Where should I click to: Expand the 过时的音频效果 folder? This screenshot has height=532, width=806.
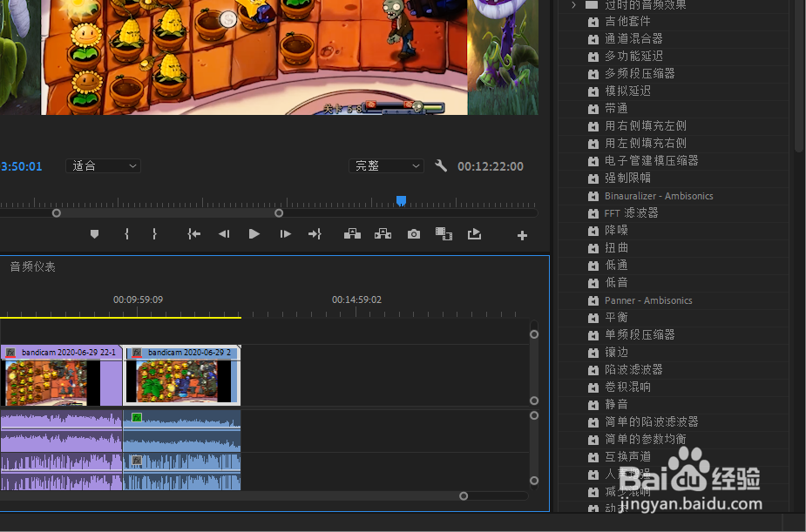574,5
